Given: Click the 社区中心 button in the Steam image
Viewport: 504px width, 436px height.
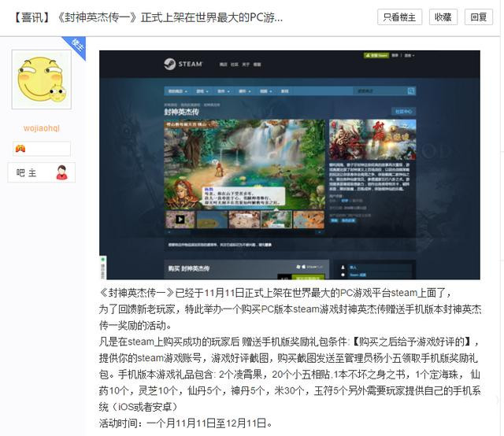Looking at the screenshot, I should click(x=404, y=111).
